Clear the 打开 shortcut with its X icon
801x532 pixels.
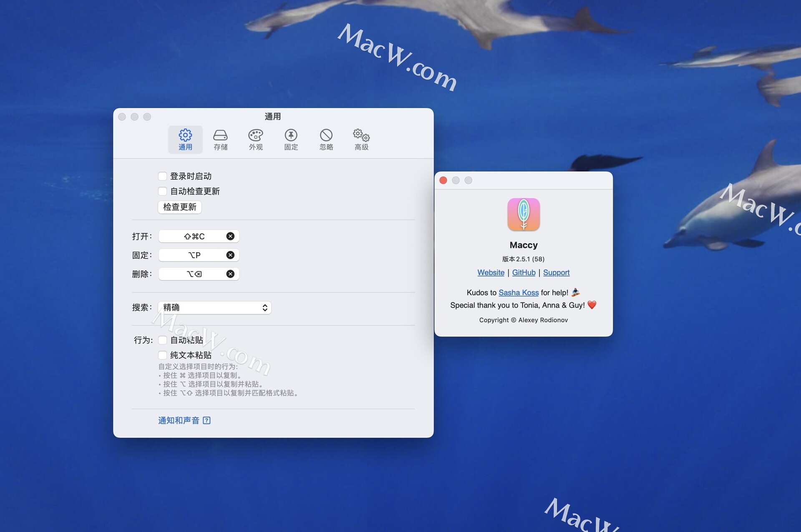[230, 236]
